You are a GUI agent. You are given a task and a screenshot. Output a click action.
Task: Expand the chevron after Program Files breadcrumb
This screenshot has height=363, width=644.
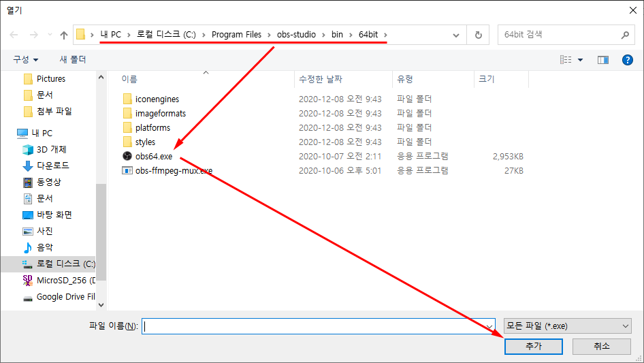(x=269, y=35)
